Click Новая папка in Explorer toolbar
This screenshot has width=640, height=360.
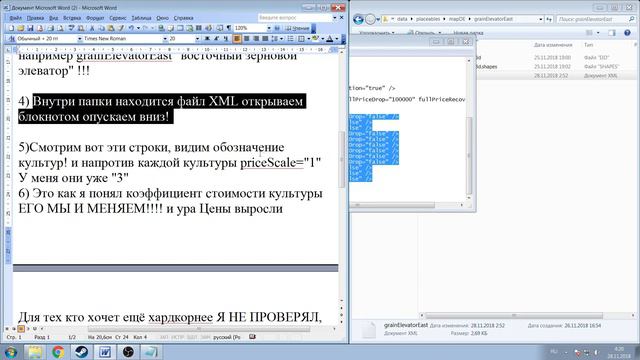pos(468,33)
